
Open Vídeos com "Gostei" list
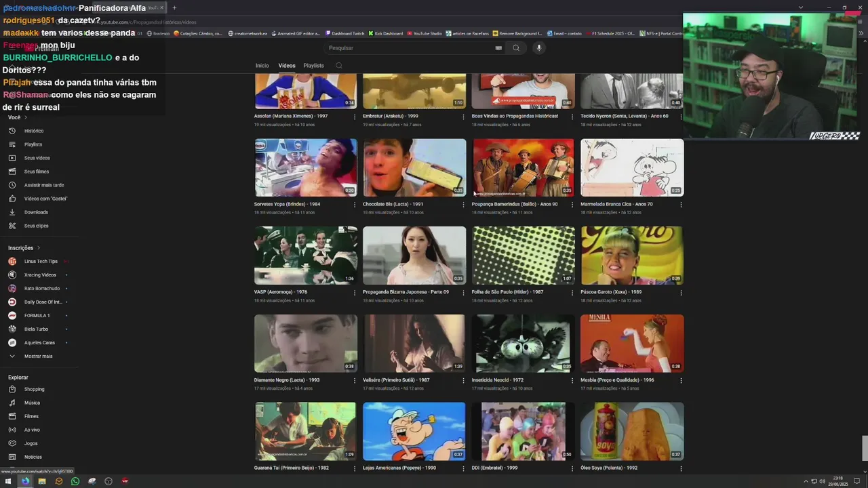click(45, 199)
